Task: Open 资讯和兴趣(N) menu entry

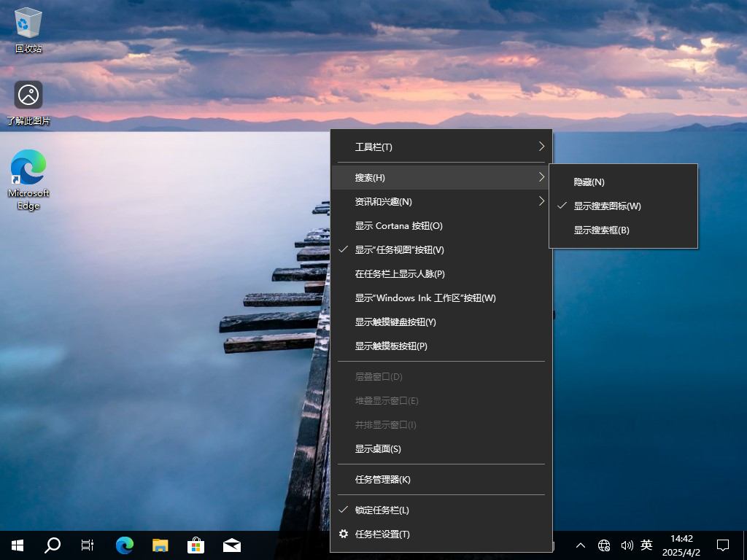Action: (x=441, y=201)
